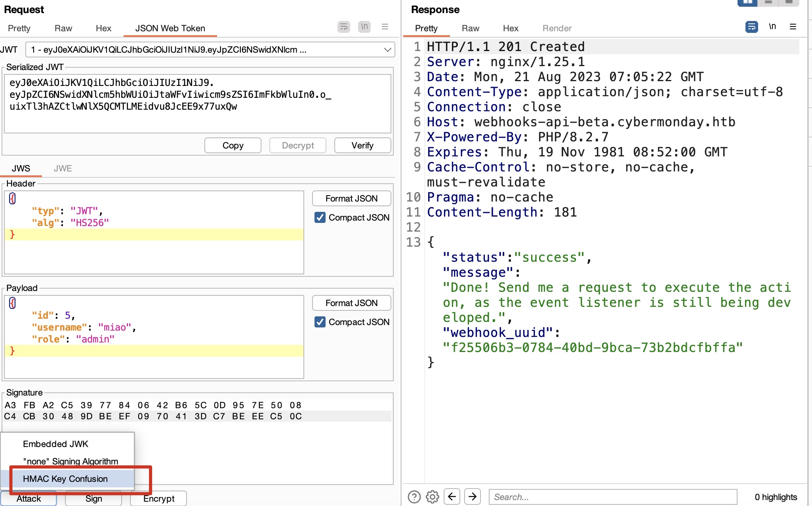
Task: Click Format JSON for the Header
Action: coord(351,198)
